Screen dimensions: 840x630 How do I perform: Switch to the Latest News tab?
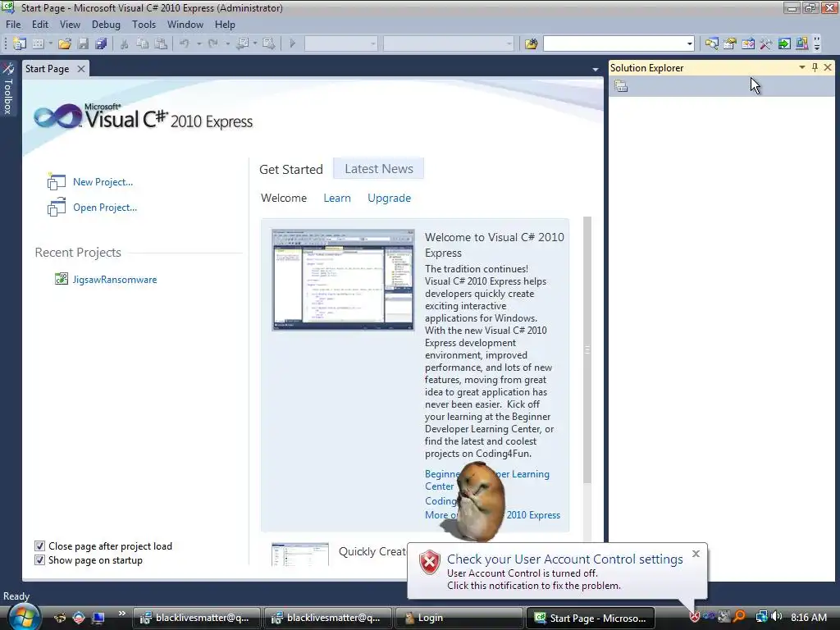379,169
